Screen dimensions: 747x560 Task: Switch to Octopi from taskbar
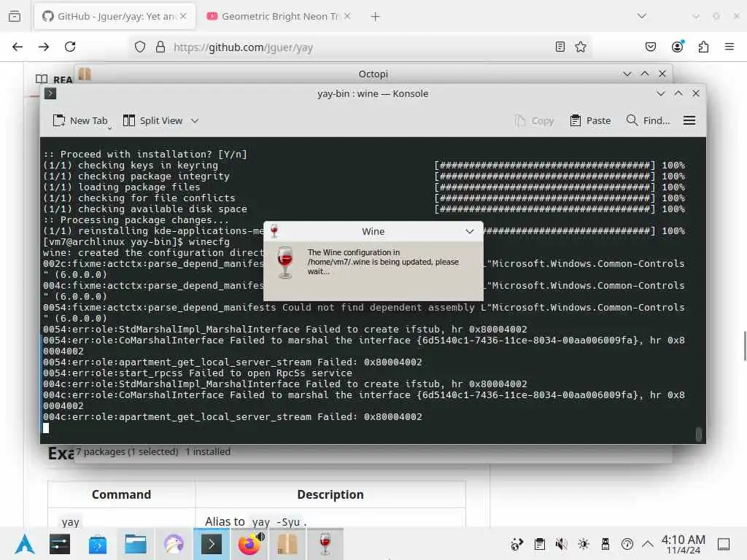287,544
